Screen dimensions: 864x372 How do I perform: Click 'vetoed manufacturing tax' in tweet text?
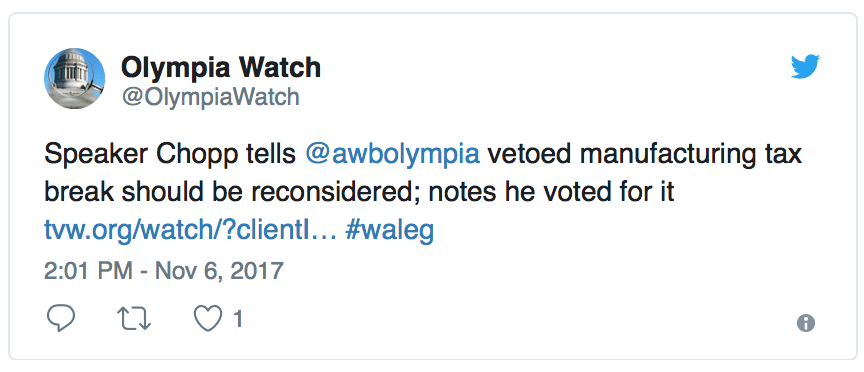[x=645, y=155]
